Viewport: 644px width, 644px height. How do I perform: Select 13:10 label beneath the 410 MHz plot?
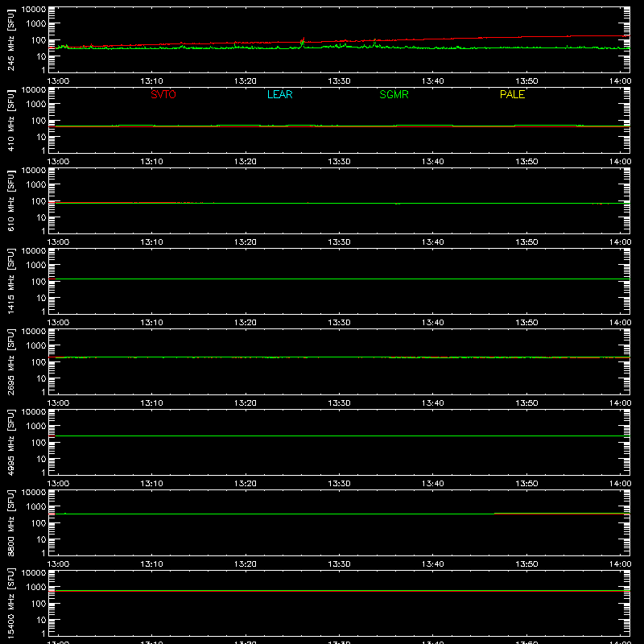click(151, 162)
